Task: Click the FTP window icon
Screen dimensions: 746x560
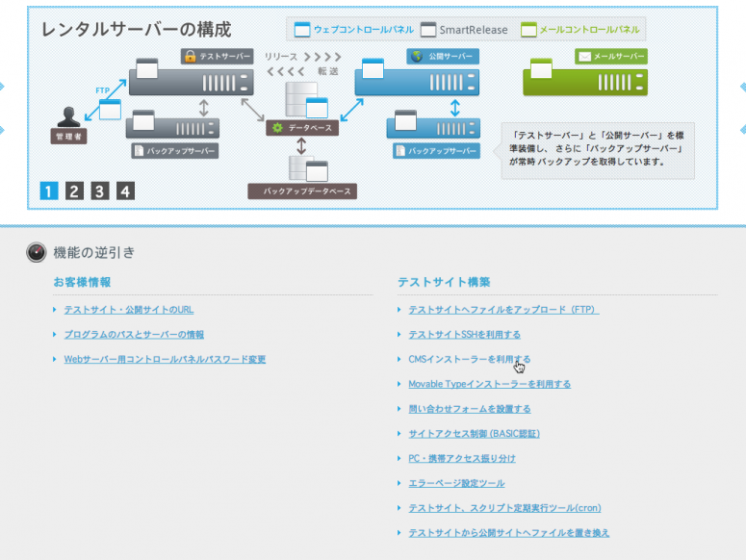Action: [x=110, y=109]
